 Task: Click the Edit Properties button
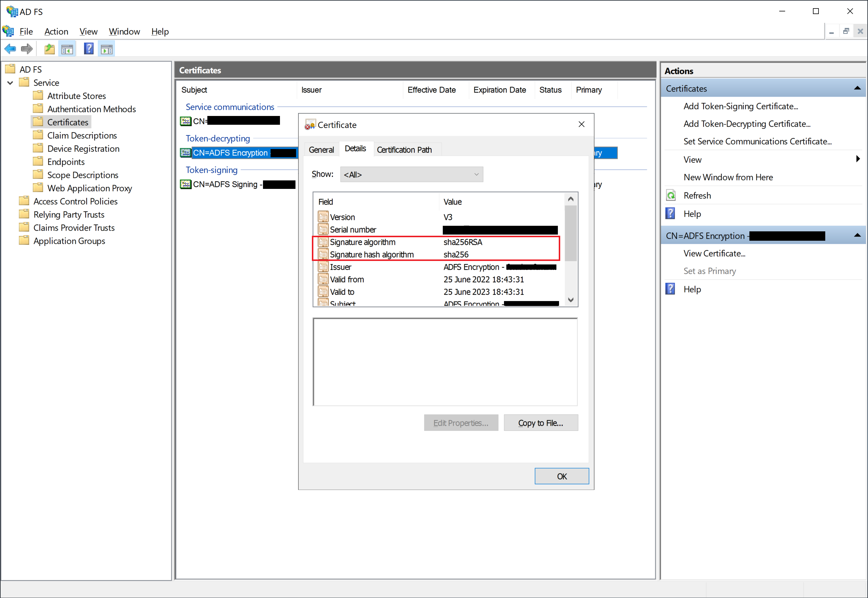(461, 423)
